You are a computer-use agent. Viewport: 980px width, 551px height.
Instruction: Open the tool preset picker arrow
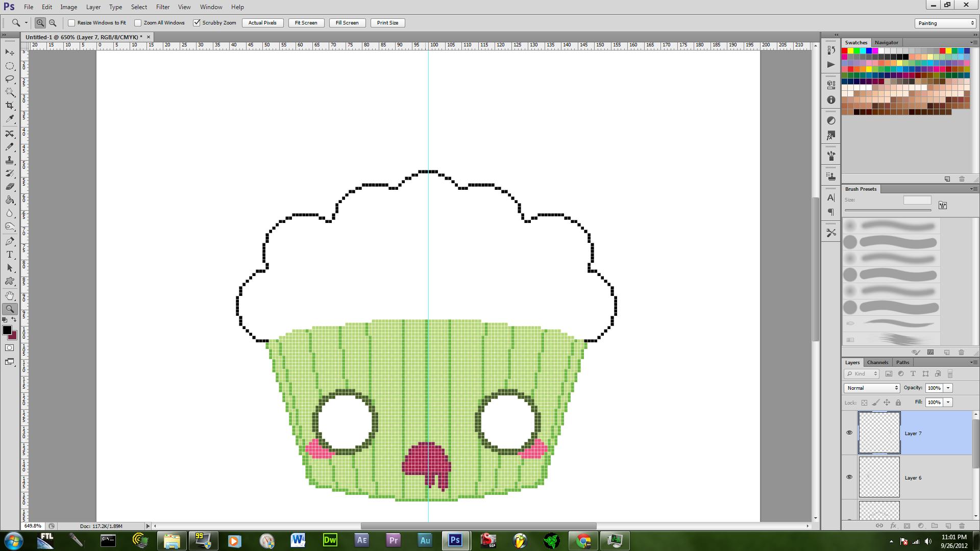[26, 23]
